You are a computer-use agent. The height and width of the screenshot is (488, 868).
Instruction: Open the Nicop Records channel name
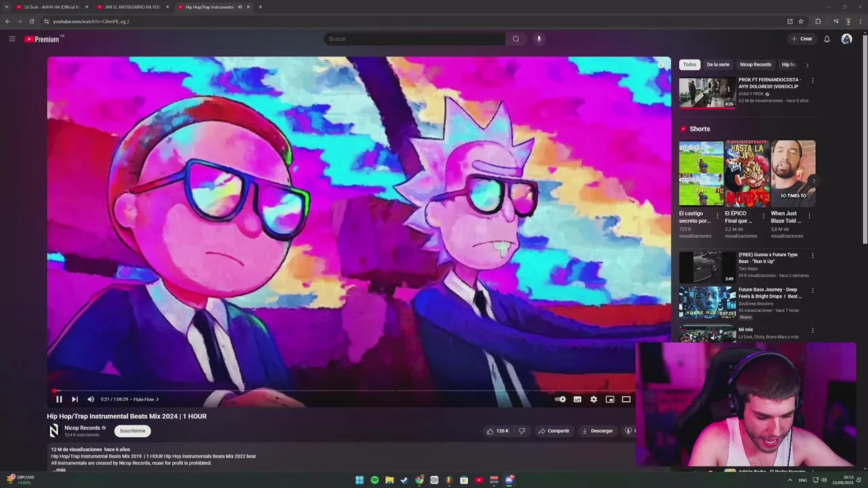82,428
